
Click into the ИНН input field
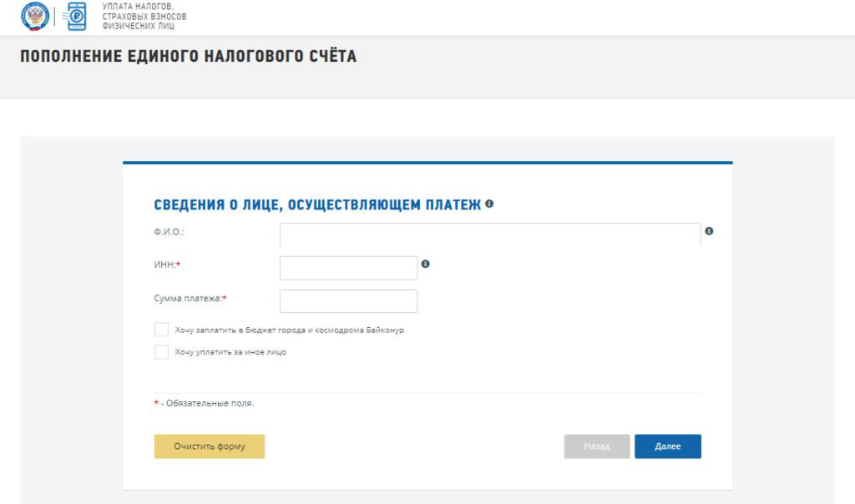[x=348, y=268]
